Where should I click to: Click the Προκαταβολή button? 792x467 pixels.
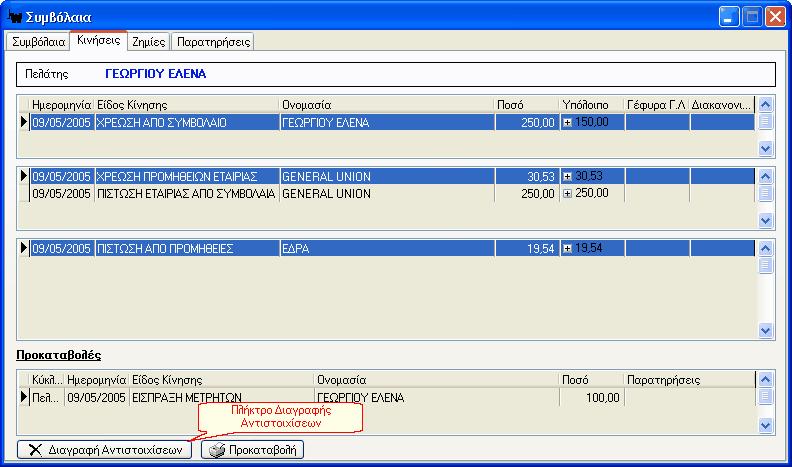(253, 449)
